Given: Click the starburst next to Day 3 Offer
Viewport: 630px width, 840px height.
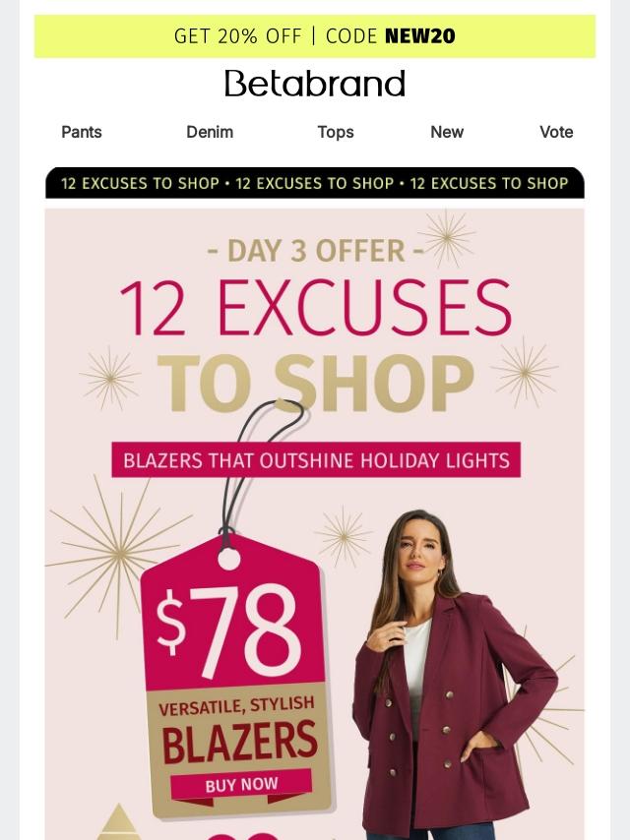Looking at the screenshot, I should pyautogui.click(x=447, y=238).
